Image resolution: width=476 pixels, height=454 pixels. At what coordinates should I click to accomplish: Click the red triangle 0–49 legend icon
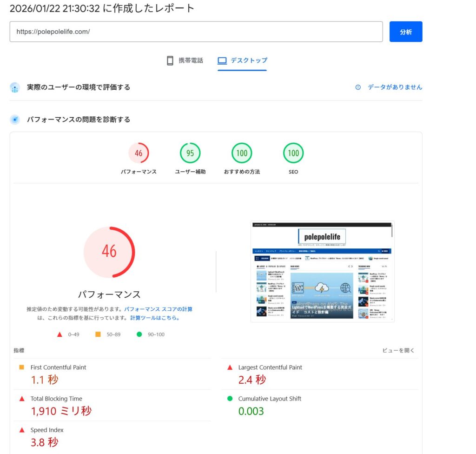click(x=60, y=334)
